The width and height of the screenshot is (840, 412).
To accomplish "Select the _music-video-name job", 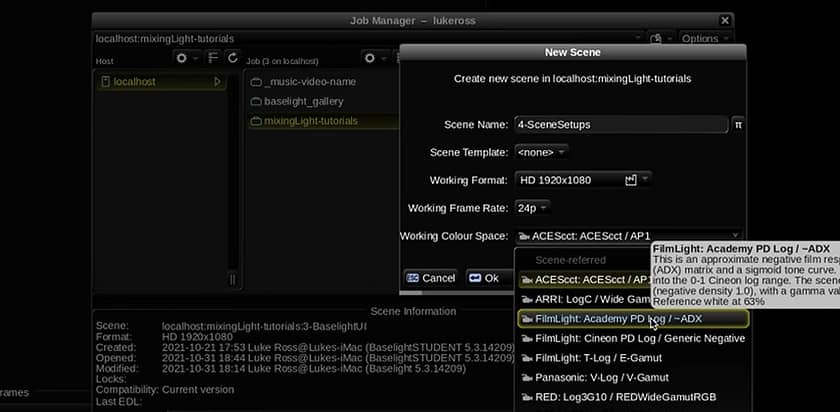I will (x=323, y=82).
